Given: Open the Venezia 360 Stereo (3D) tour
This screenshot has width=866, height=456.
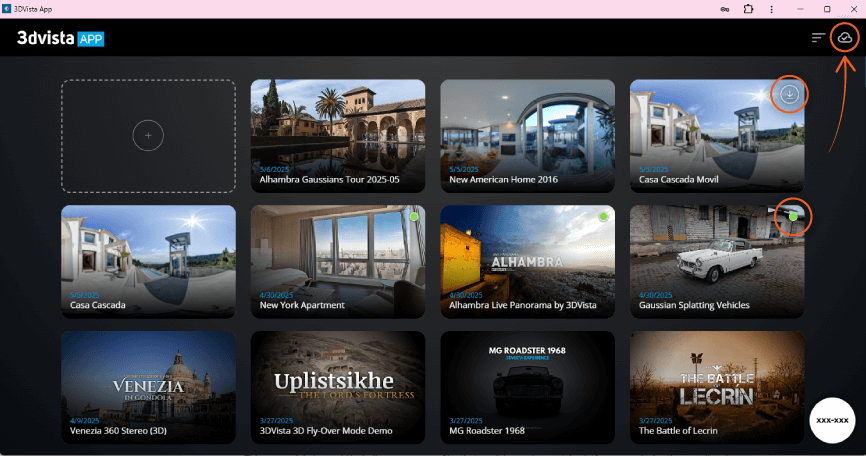Looking at the screenshot, I should coord(148,388).
